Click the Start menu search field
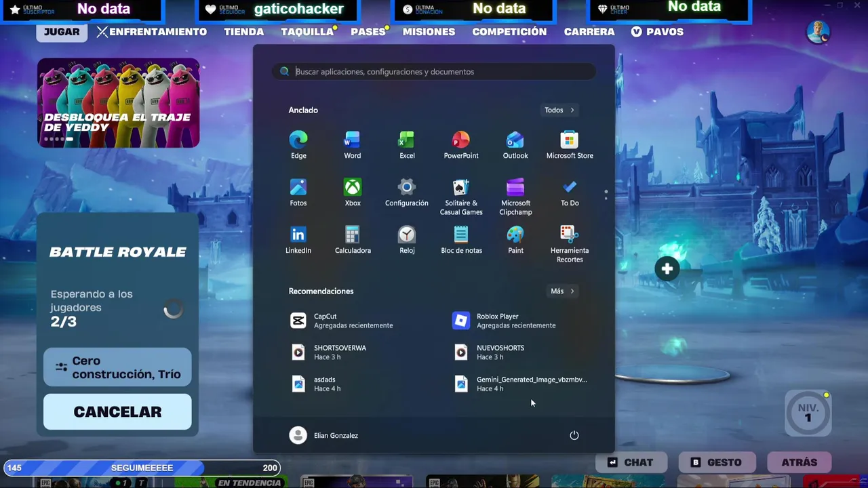 click(x=434, y=71)
